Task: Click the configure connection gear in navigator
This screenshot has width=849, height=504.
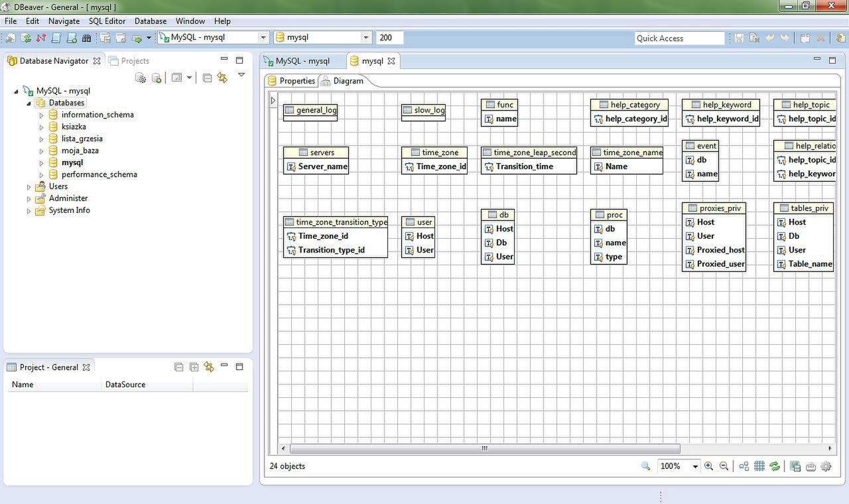Action: pyautogui.click(x=141, y=78)
